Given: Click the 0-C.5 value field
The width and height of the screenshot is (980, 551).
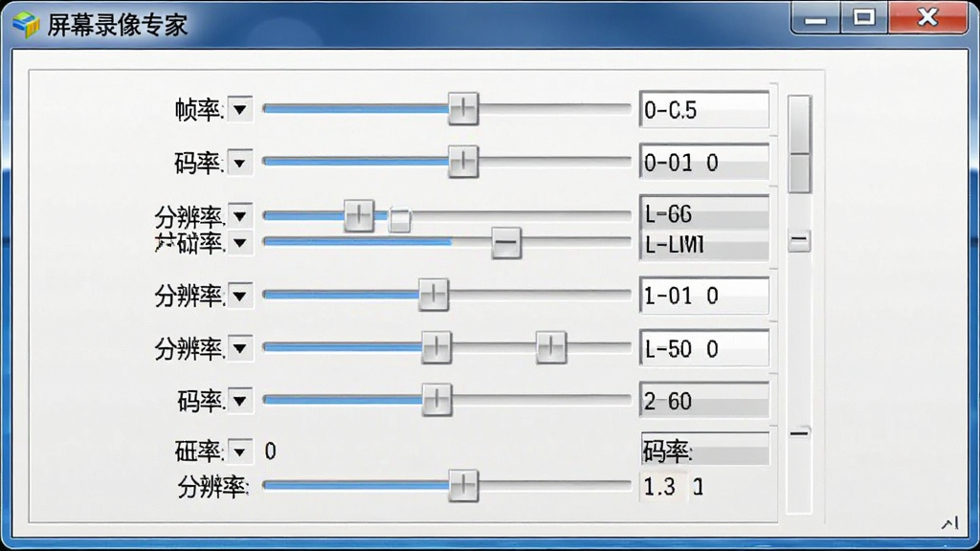Looking at the screenshot, I should pos(704,110).
